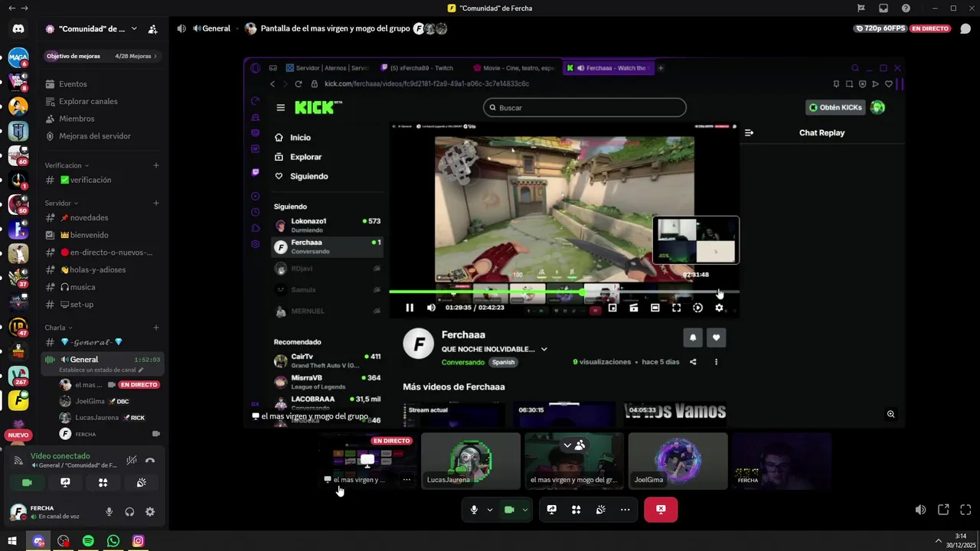The height and width of the screenshot is (551, 980).
Task: Open stream quality 720p 60FPS menu
Action: (880, 28)
